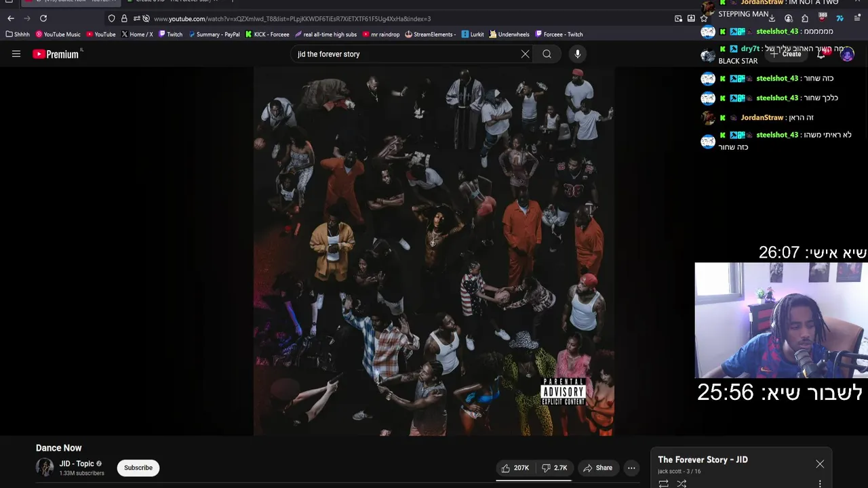868x488 pixels.
Task: Open the YouTube guide hamburger menu
Action: (16, 54)
